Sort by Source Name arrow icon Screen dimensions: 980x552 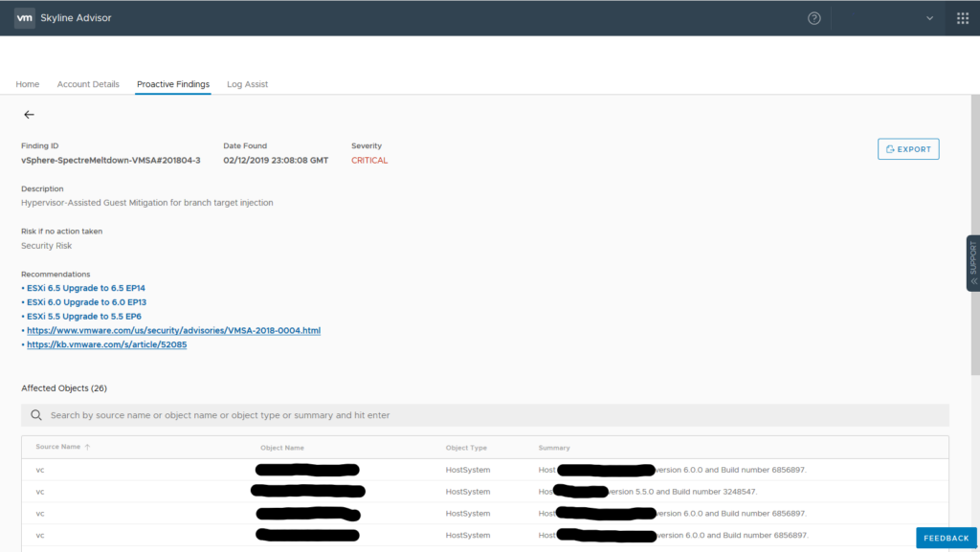[87, 447]
